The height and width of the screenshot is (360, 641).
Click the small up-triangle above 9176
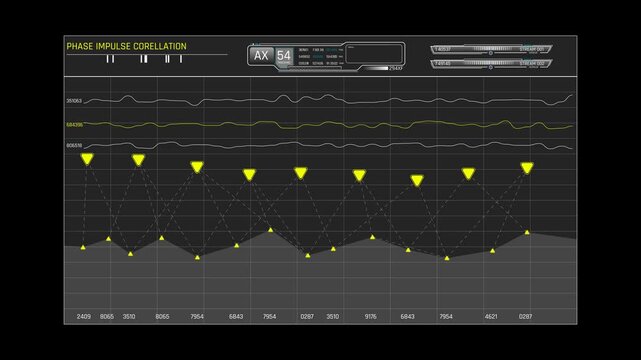coord(372,237)
